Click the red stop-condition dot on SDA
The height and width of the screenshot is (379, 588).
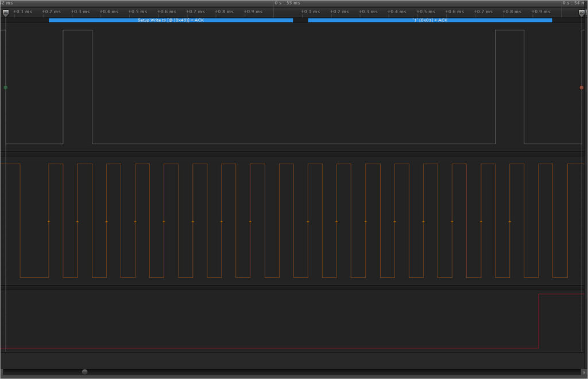pos(582,87)
